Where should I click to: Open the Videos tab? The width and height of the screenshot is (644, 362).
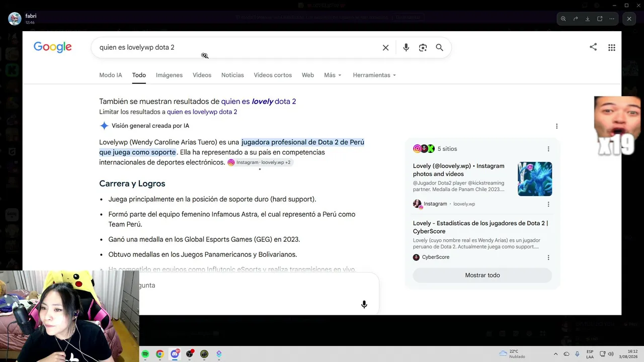click(202, 75)
